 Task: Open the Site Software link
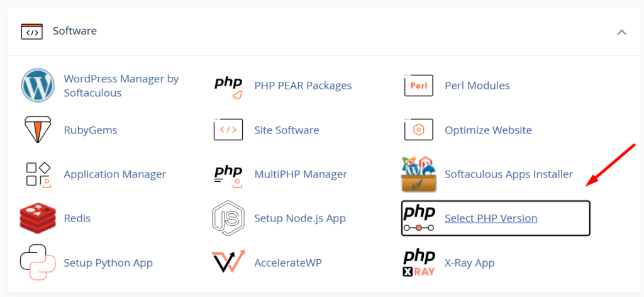pyautogui.click(x=287, y=130)
